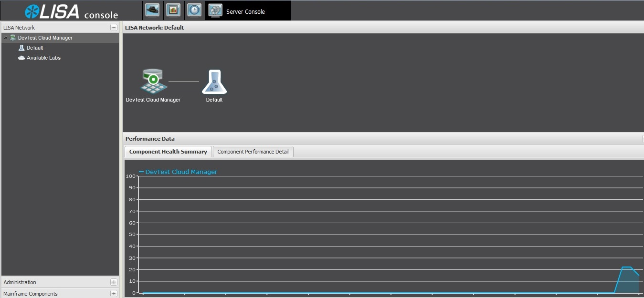
Task: Switch to Component Health Summary tab
Action: [x=168, y=152]
